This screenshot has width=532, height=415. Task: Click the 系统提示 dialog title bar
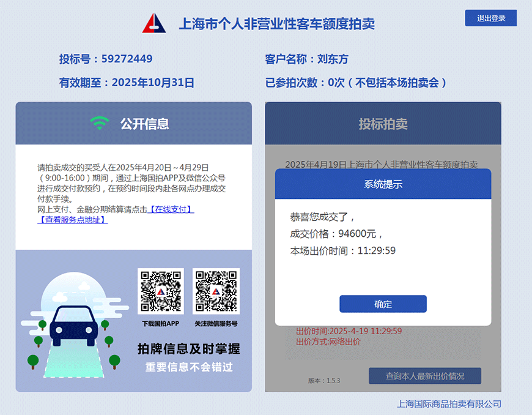pos(383,184)
